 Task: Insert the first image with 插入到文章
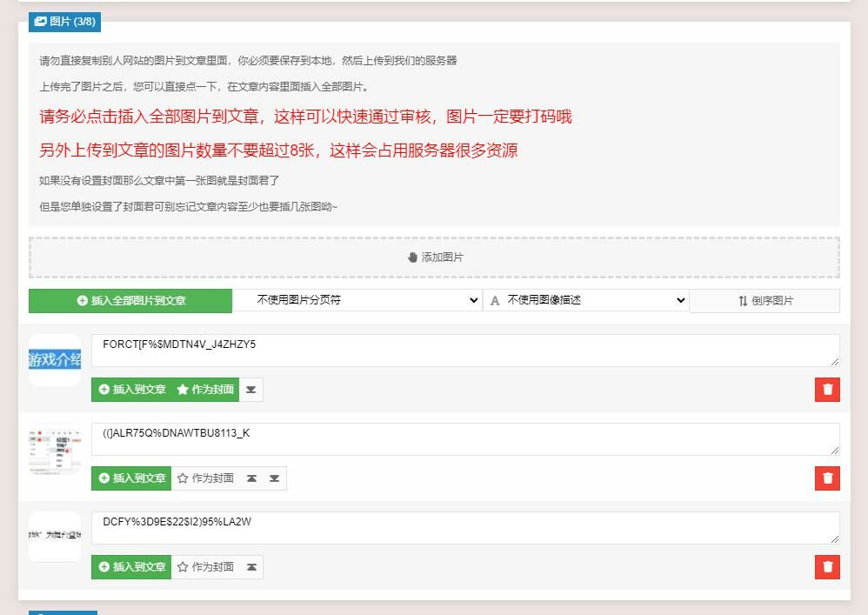click(131, 390)
